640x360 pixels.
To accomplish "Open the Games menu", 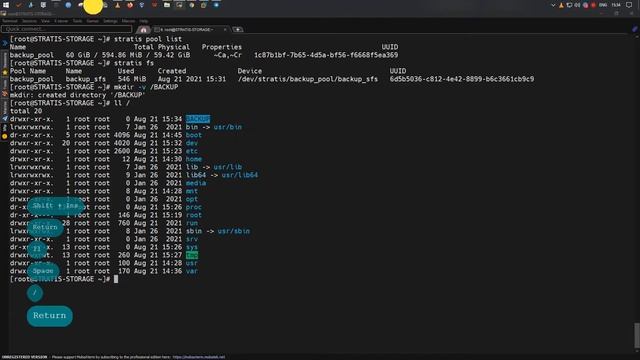I will 93,21.
